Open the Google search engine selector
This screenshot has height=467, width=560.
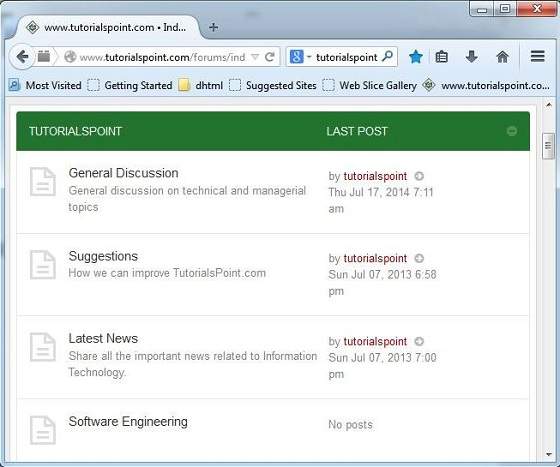[300, 57]
